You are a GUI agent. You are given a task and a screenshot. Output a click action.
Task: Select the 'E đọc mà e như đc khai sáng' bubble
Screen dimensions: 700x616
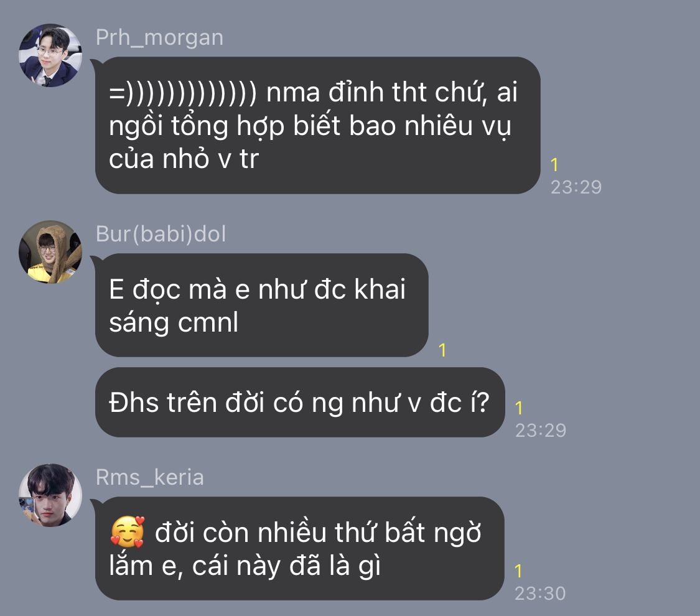tap(261, 306)
